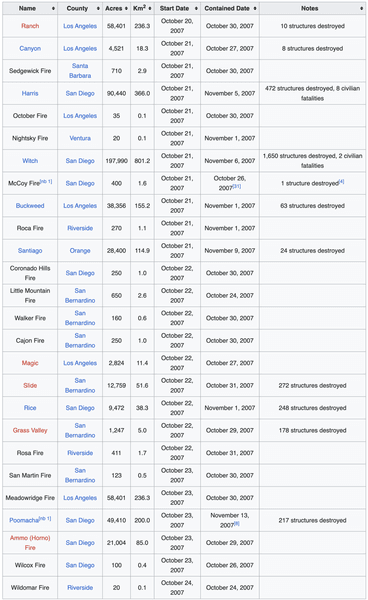Sort table by Acres column arrows
Screen dimensions: 368x600
point(126,8)
